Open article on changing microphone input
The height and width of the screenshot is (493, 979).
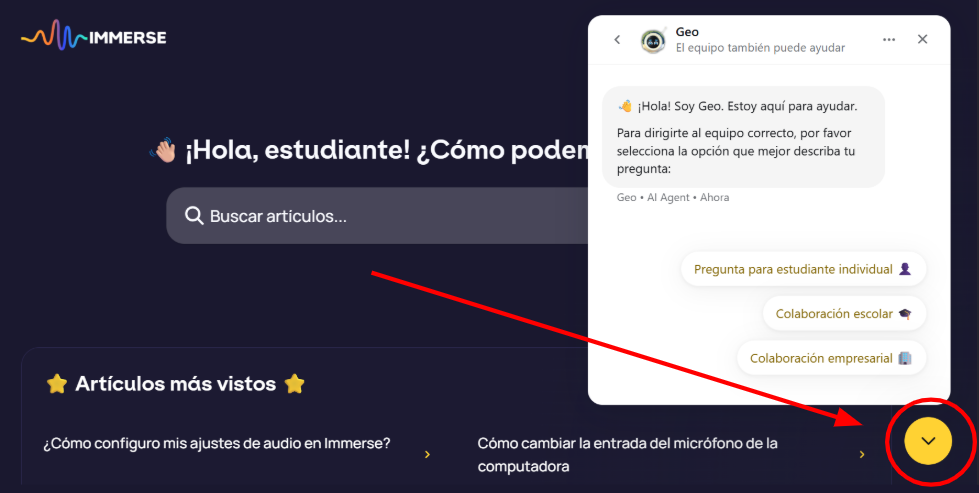click(627, 455)
